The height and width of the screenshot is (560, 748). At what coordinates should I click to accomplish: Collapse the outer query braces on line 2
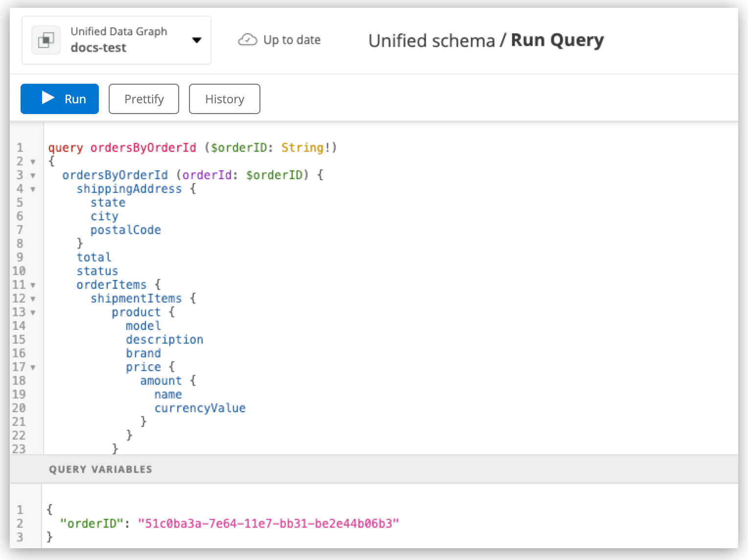pos(32,161)
